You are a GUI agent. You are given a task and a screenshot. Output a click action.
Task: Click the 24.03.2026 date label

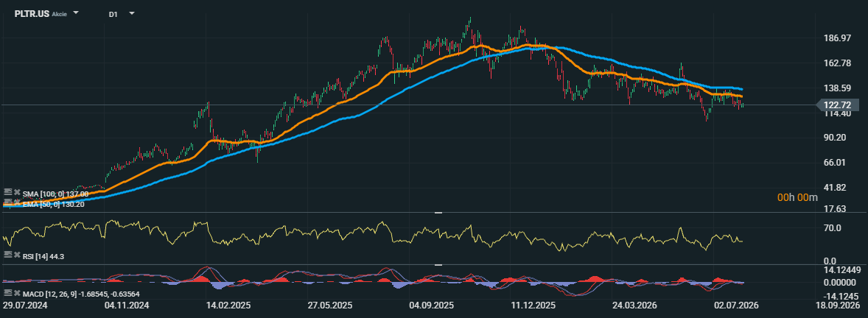635,305
